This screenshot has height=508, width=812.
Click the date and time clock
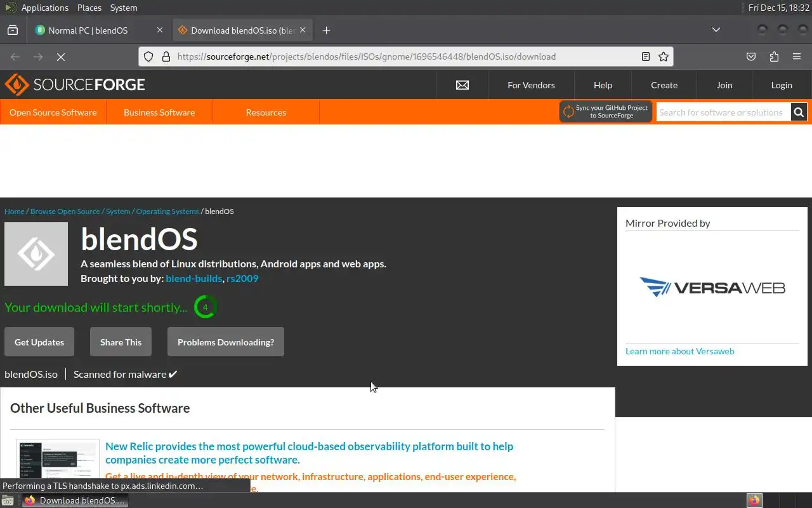coord(778,8)
